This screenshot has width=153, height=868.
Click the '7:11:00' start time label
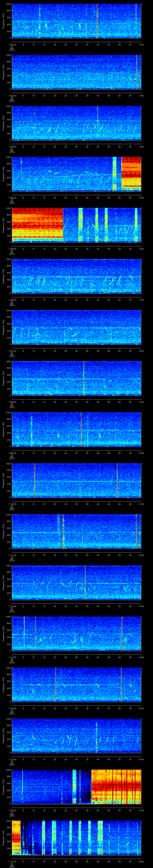tap(12, 555)
